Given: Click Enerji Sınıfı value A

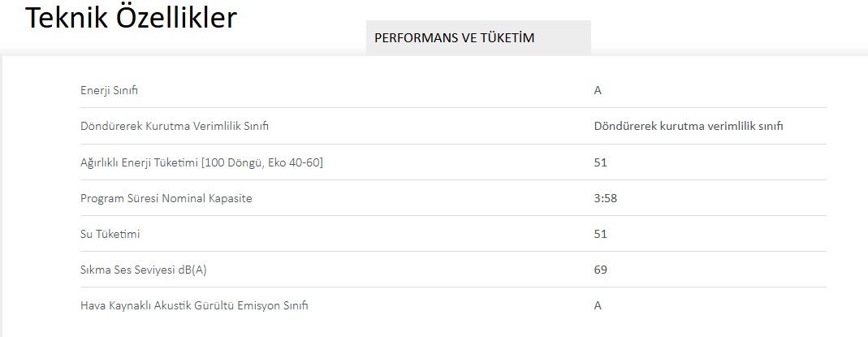Looking at the screenshot, I should pyautogui.click(x=598, y=91).
